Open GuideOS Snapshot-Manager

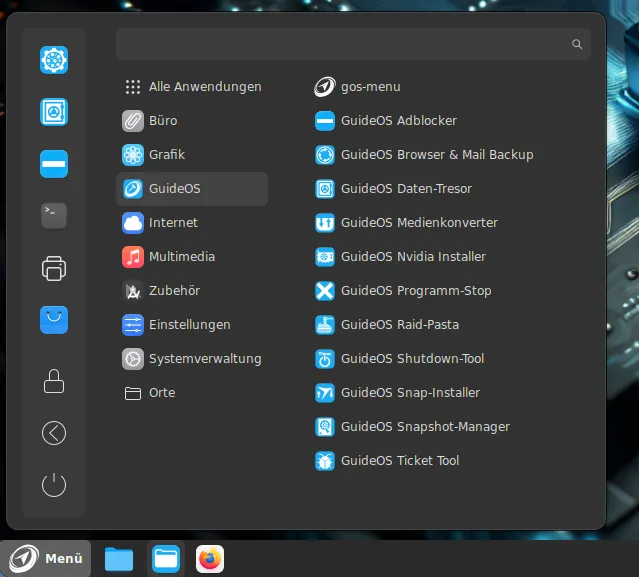coord(424,427)
